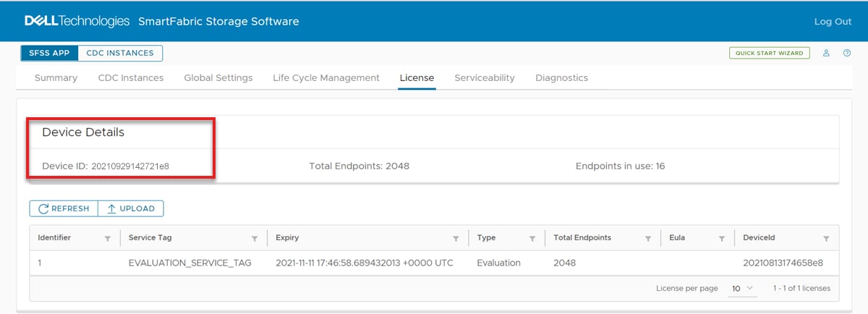This screenshot has height=314, width=868.
Task: Filter the Total Endpoints column
Action: click(x=647, y=238)
